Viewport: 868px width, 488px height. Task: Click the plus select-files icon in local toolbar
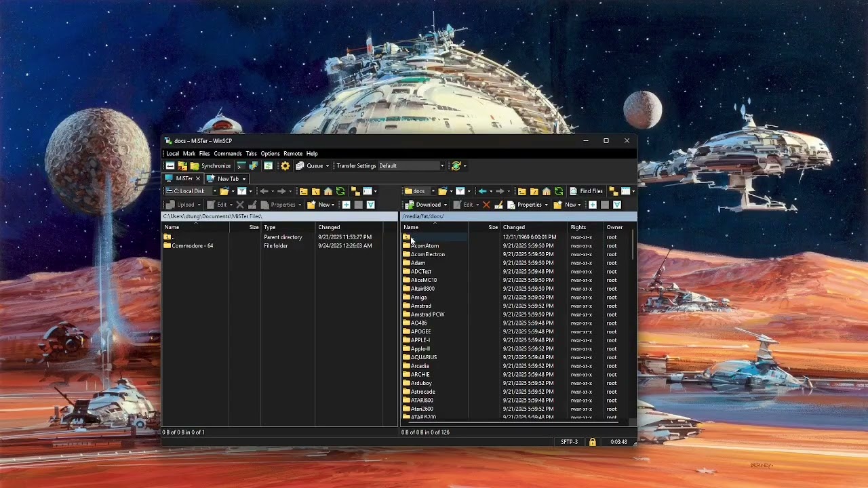[x=347, y=205]
